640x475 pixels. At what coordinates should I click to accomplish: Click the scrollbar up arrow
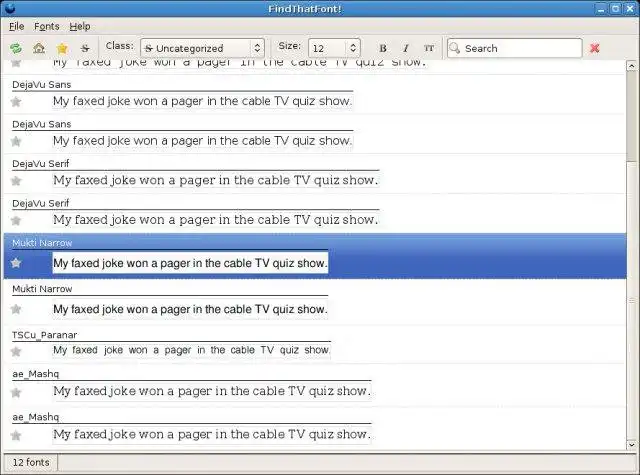pos(631,65)
